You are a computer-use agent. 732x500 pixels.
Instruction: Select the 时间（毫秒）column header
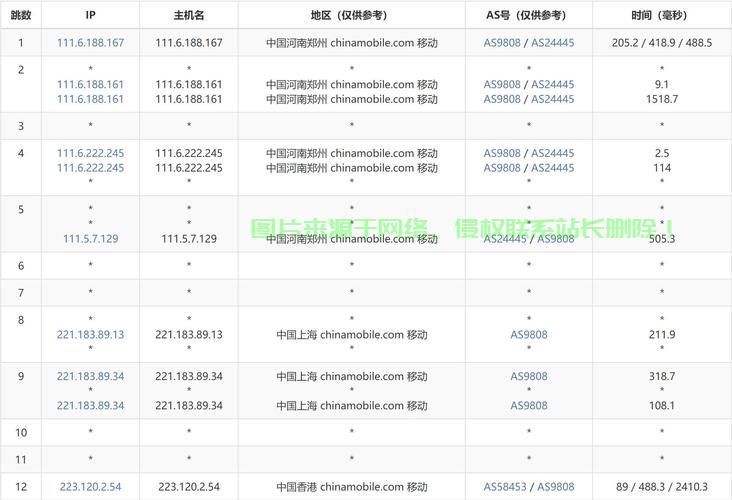click(x=661, y=15)
